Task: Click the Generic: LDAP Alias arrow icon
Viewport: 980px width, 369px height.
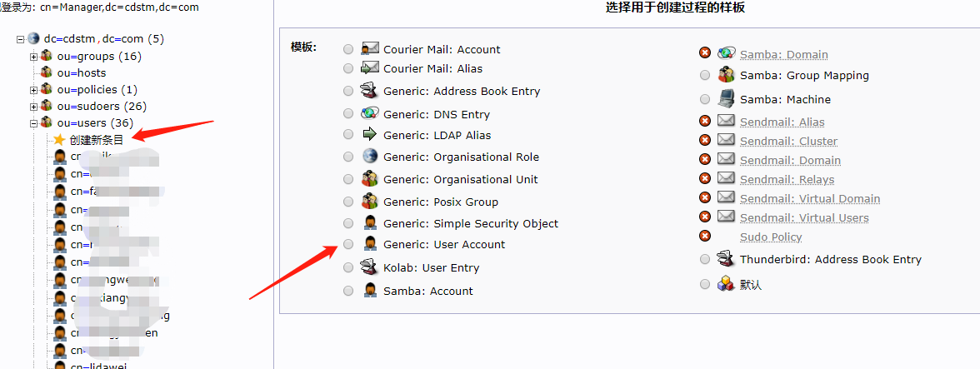Action: point(370,135)
